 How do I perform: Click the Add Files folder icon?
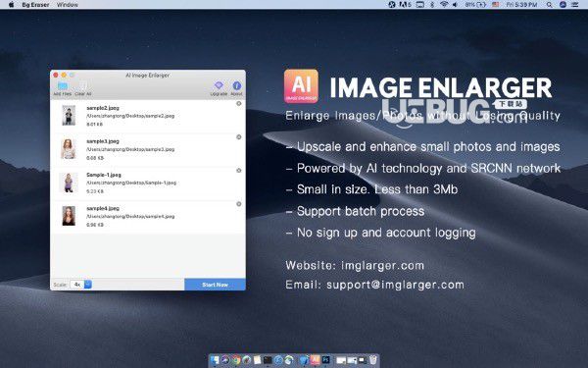pos(63,86)
